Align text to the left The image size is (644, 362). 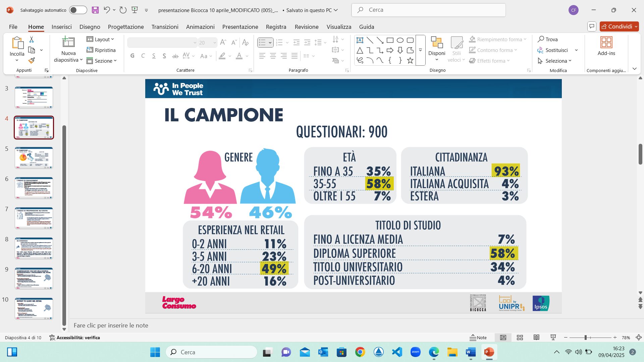262,56
